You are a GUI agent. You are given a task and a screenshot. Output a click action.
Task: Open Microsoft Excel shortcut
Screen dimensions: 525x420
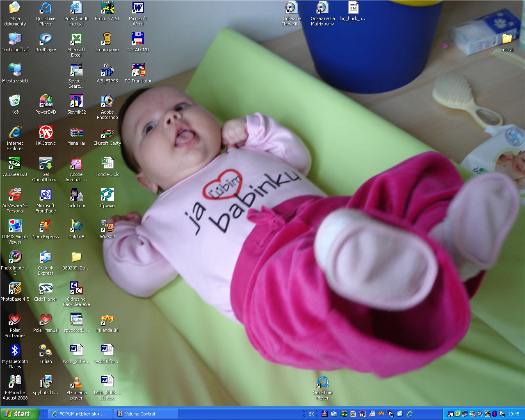click(x=76, y=39)
